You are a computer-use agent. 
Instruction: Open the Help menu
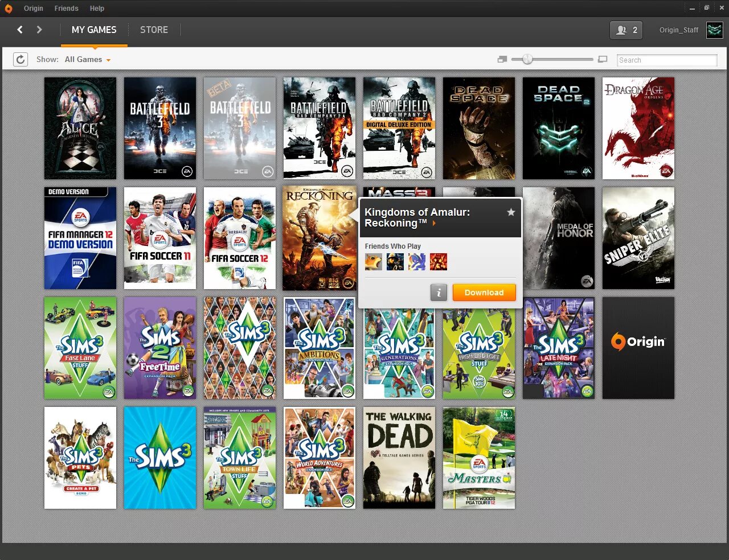97,9
